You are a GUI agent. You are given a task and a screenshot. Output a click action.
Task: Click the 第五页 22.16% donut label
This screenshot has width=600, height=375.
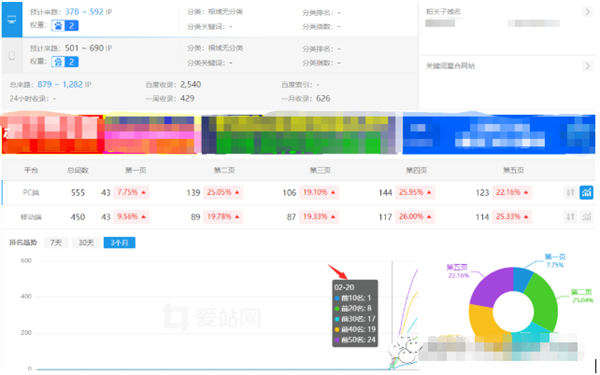458,271
